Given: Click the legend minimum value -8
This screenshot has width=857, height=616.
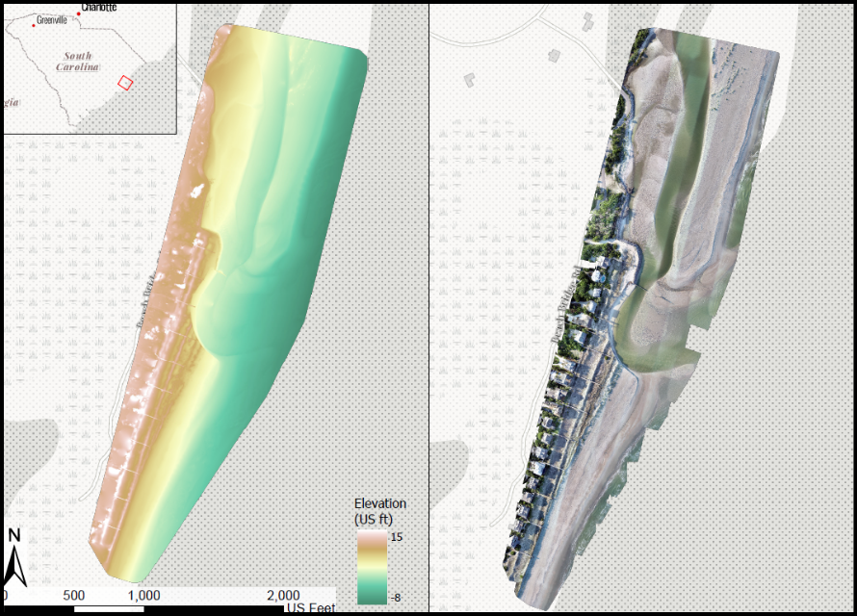Looking at the screenshot, I should click(x=395, y=598).
